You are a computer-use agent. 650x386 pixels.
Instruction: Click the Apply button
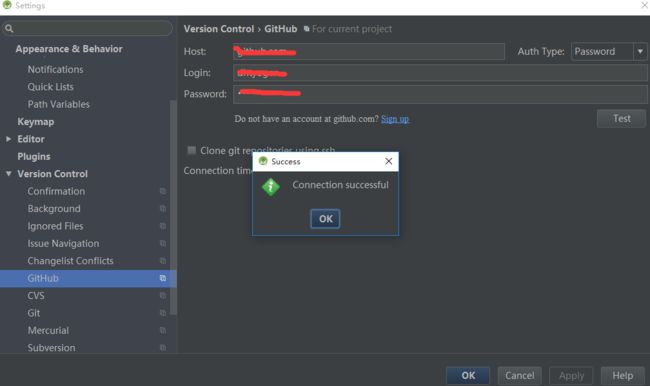click(571, 376)
